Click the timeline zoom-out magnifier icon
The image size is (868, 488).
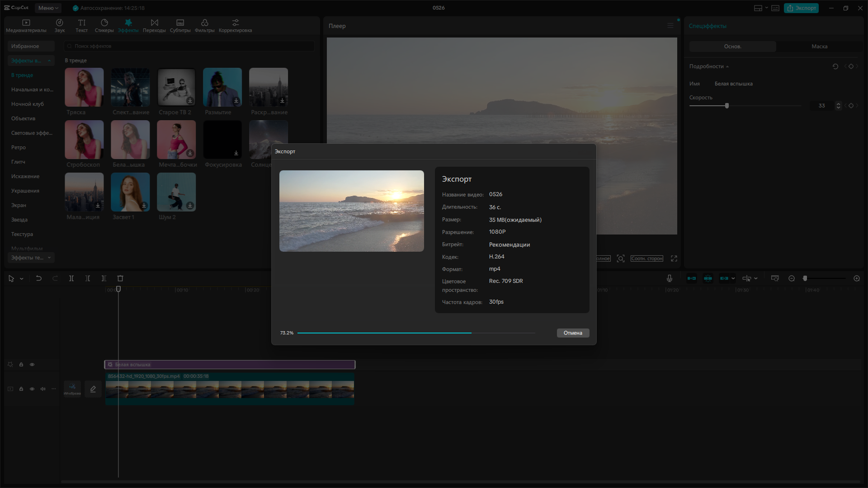(792, 278)
